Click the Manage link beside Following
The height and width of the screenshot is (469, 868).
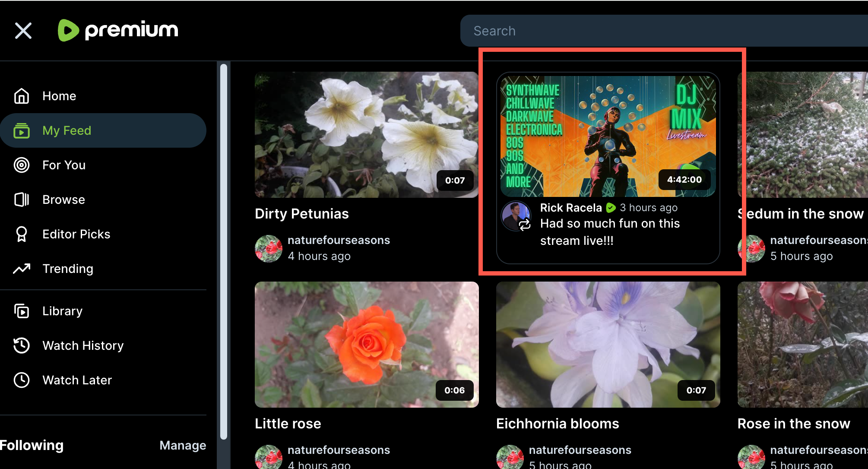[x=183, y=445]
